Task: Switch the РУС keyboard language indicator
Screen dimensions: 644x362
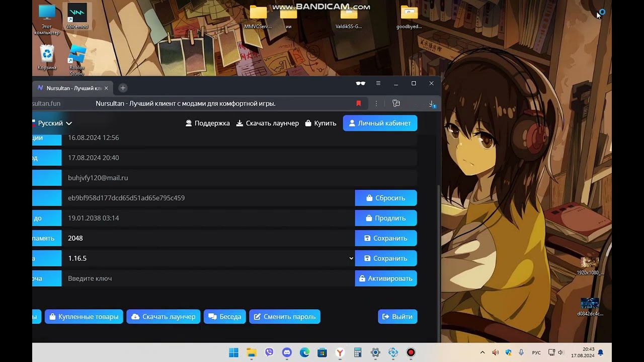Action: pyautogui.click(x=536, y=352)
